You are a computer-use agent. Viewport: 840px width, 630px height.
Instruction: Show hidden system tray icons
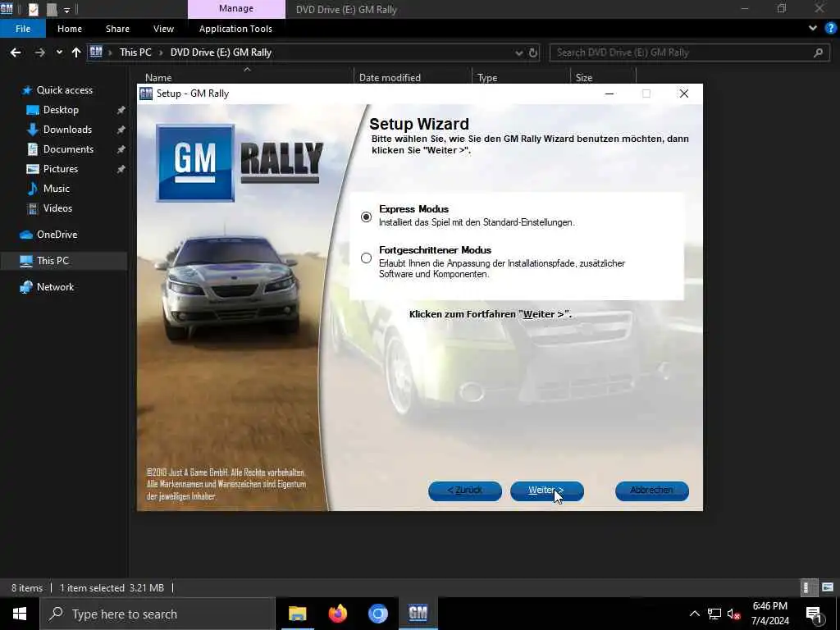point(694,614)
